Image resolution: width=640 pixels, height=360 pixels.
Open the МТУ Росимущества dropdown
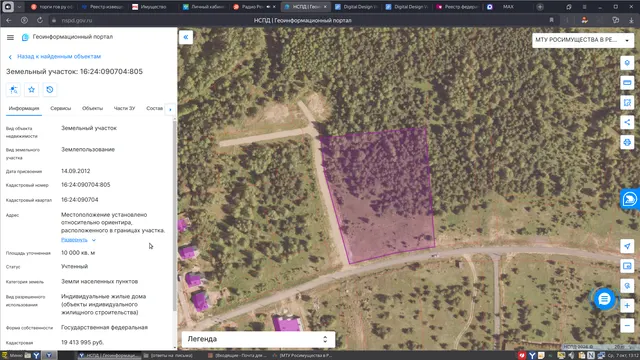pyautogui.click(x=582, y=40)
